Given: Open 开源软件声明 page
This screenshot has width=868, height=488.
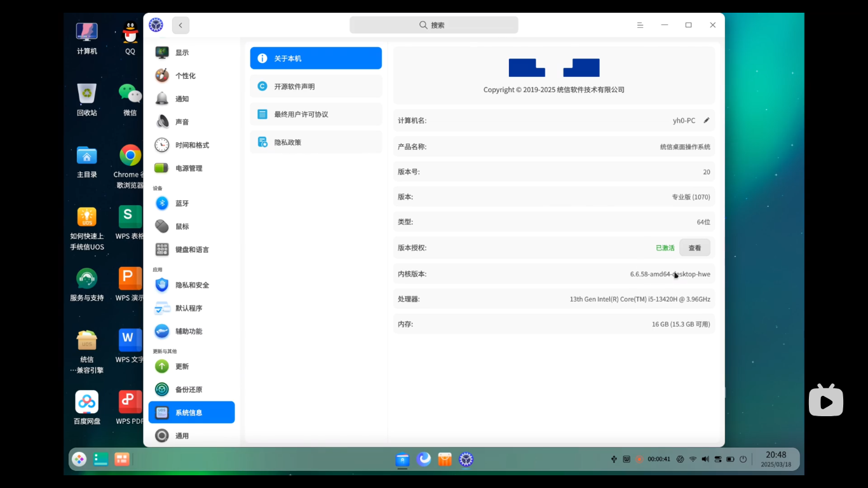Looking at the screenshot, I should point(316,86).
